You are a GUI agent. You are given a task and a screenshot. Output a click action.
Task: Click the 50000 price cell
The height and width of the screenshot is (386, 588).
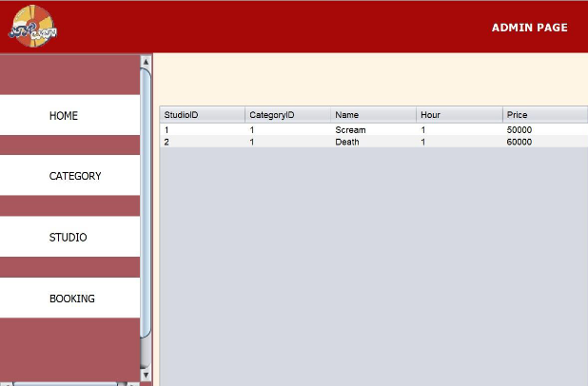[x=519, y=129]
